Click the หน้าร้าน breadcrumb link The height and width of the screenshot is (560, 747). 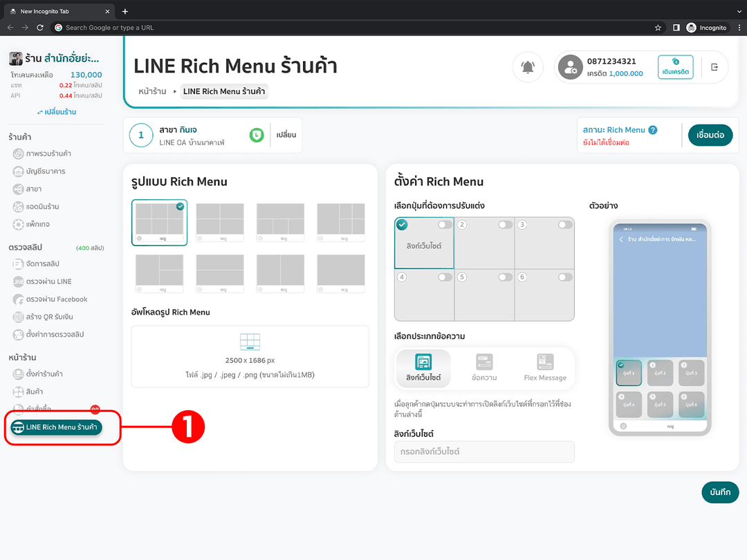[152, 91]
